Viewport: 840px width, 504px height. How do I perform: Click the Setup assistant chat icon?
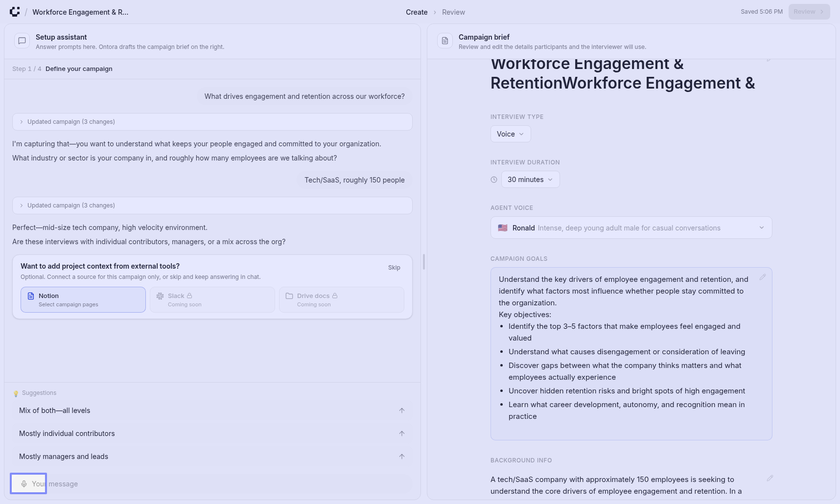22,41
